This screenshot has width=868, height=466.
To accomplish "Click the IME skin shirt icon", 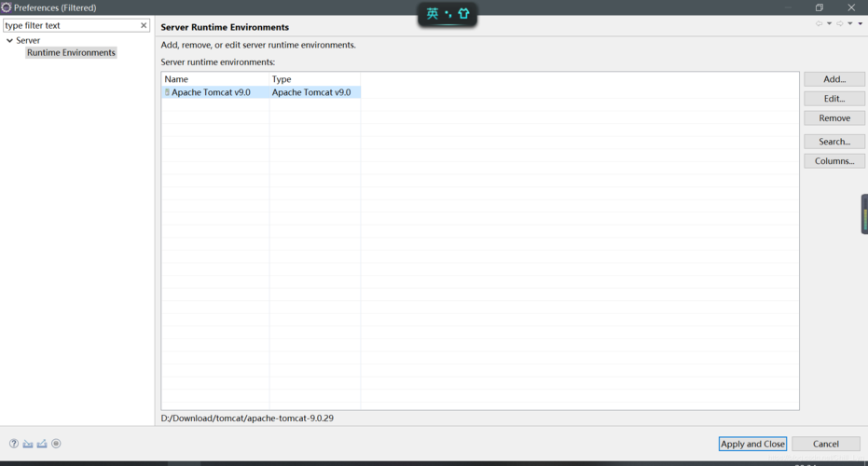I will [463, 13].
